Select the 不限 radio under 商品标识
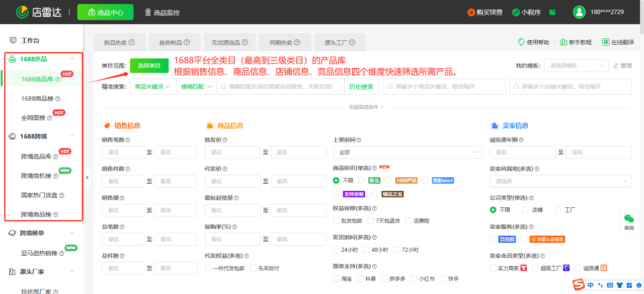644x294 pixels. click(336, 180)
